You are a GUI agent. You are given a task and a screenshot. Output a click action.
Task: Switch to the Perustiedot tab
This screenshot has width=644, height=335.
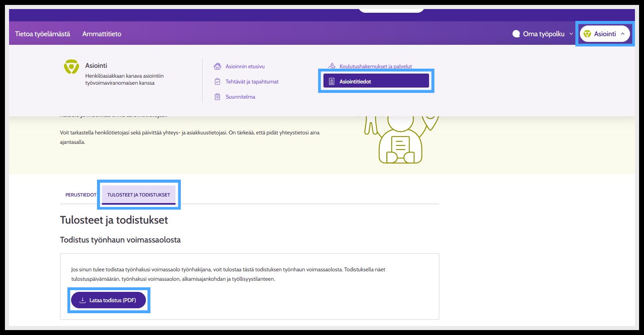tap(81, 195)
